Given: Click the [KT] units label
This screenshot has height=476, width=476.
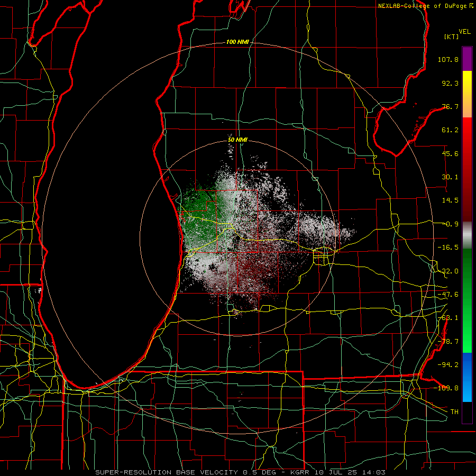Looking at the screenshot, I should pyautogui.click(x=452, y=36).
